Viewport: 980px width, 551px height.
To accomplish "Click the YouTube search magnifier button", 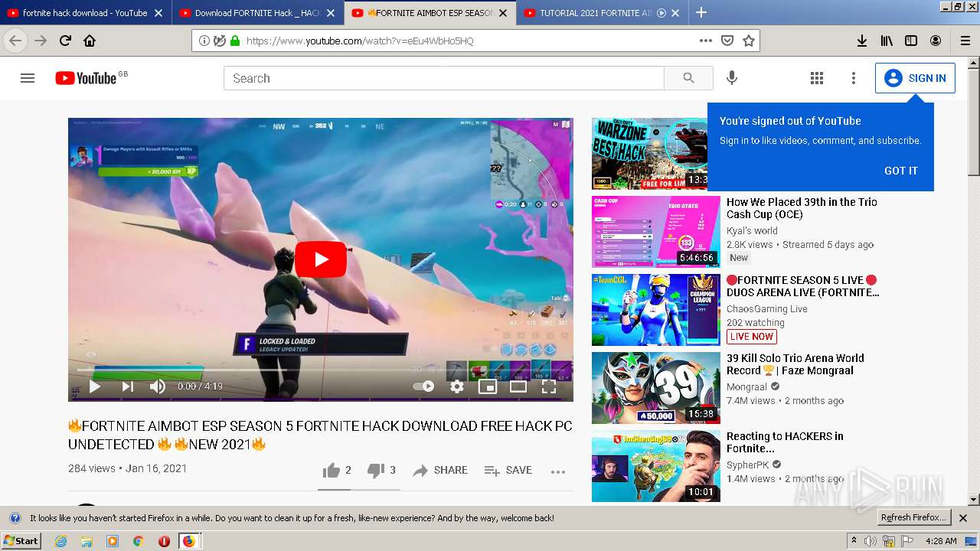I will pyautogui.click(x=688, y=78).
